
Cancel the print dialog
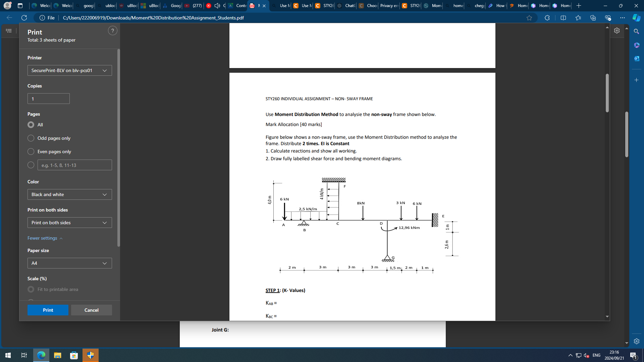(92, 310)
